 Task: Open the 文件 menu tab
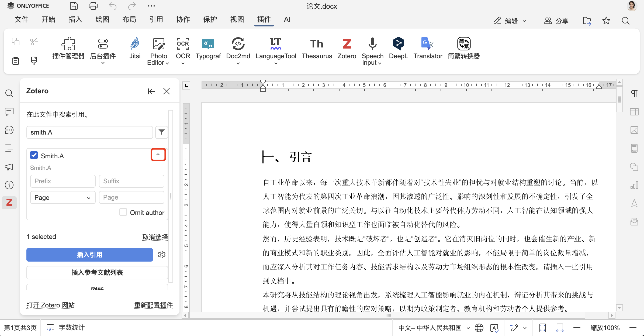pos(22,19)
